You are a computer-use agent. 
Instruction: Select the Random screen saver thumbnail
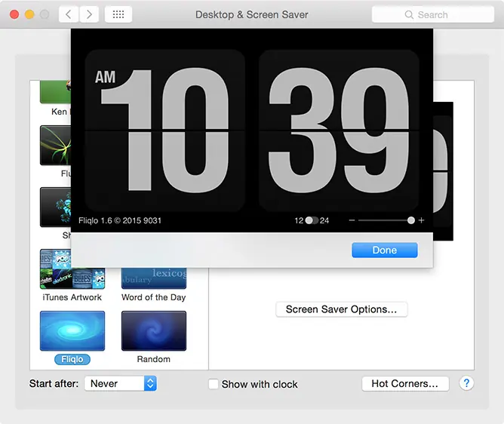(154, 330)
